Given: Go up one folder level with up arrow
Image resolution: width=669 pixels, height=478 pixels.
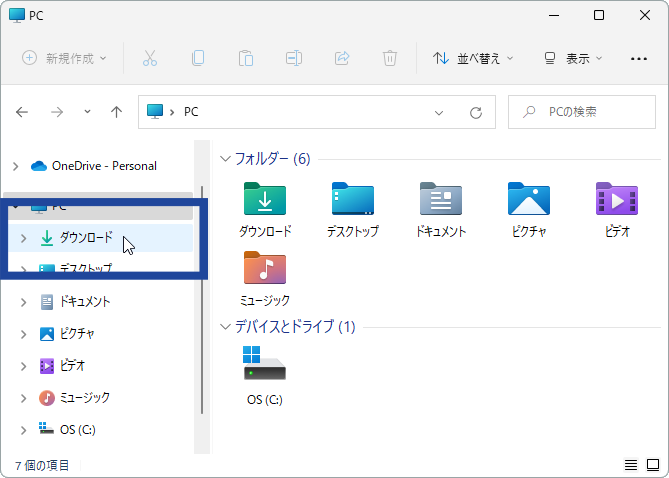Looking at the screenshot, I should point(116,113).
